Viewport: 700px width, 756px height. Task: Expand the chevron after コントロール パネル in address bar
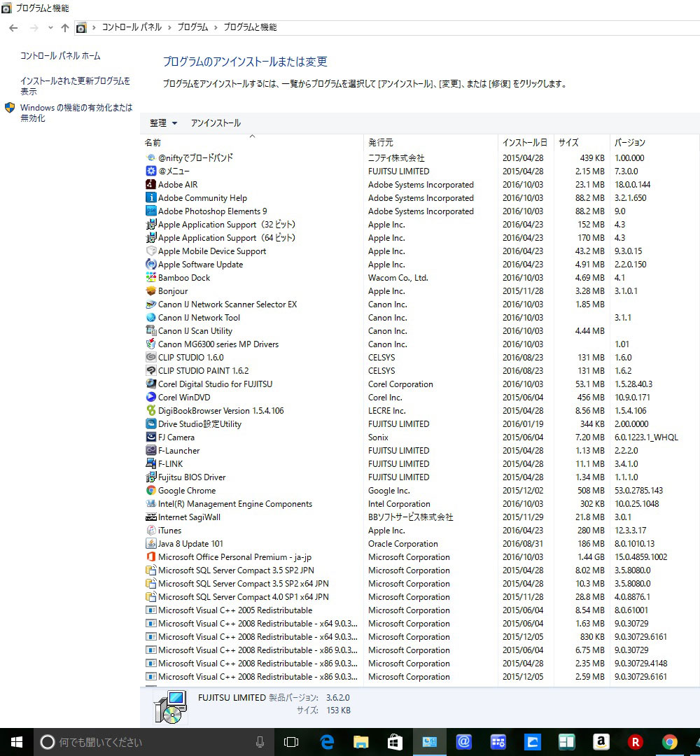(x=169, y=27)
